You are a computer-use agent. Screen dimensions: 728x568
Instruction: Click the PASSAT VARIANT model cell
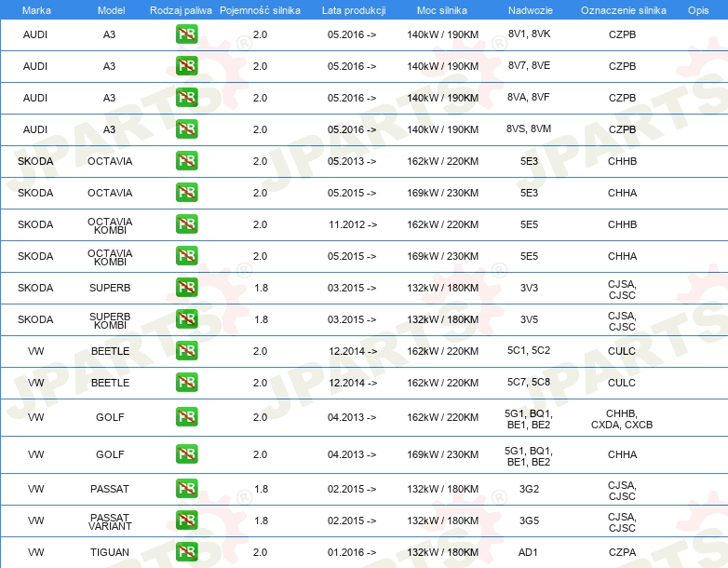coord(110,522)
